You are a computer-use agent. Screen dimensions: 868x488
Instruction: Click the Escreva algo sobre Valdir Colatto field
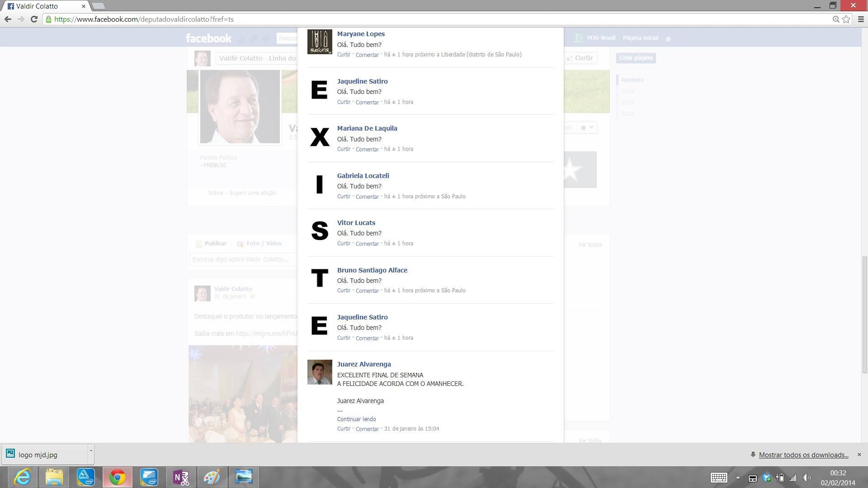tap(243, 259)
